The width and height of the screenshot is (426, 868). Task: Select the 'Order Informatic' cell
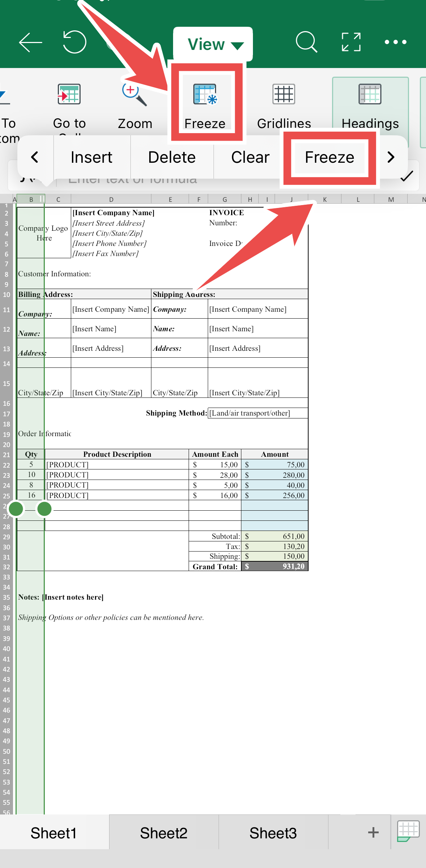coord(44,434)
